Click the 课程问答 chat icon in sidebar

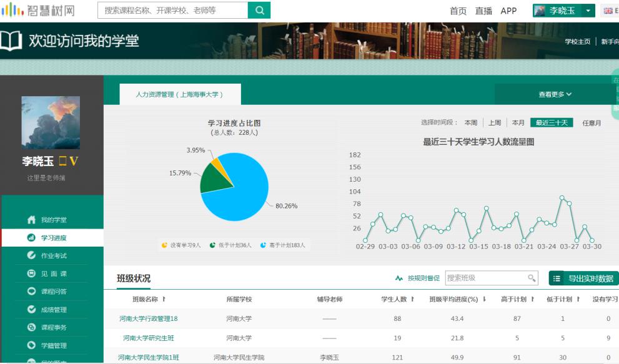click(31, 292)
